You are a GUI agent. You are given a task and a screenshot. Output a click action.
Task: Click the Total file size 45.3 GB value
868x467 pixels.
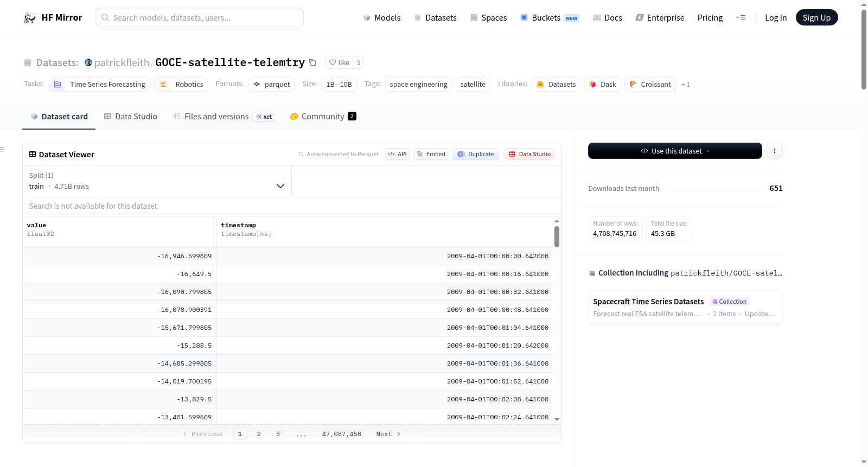(x=663, y=234)
